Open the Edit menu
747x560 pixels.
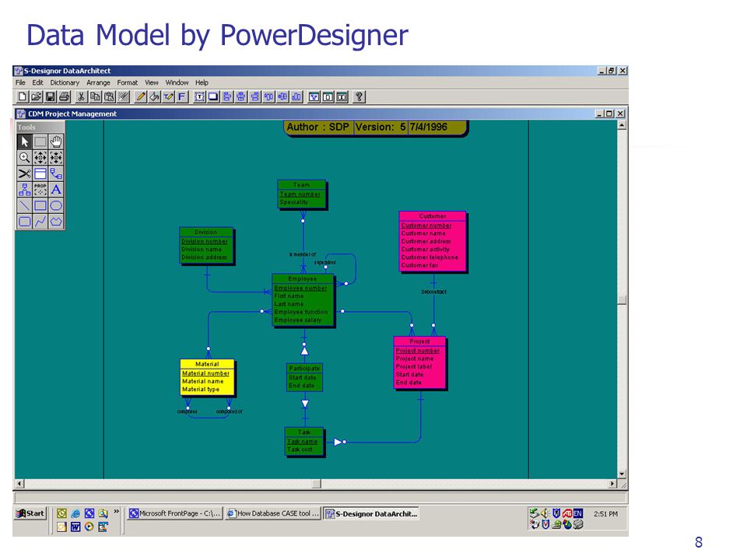pyautogui.click(x=37, y=82)
